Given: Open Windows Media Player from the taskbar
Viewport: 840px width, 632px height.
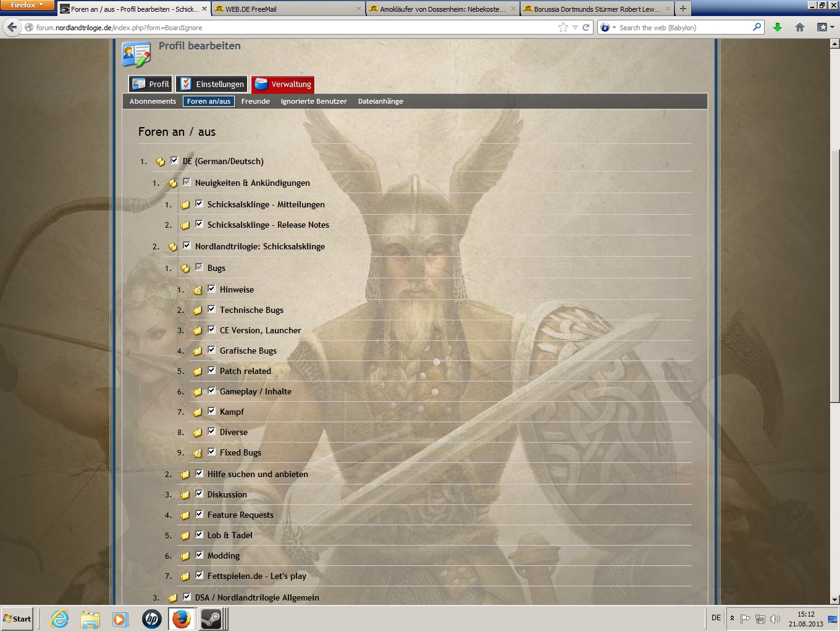Looking at the screenshot, I should point(120,619).
